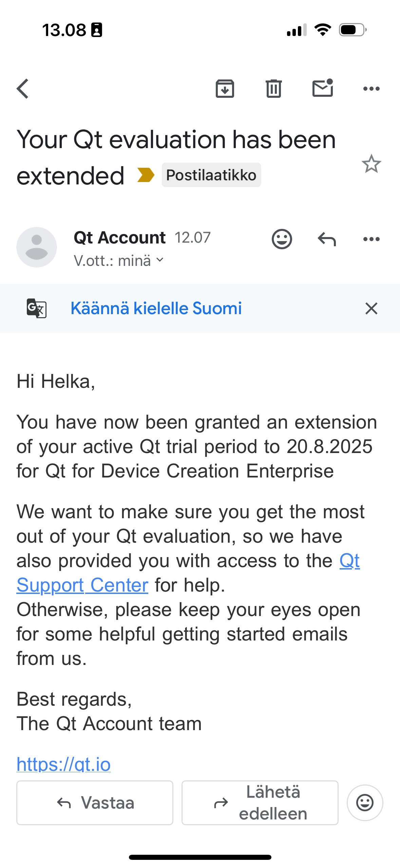Viewport: 400px width, 868px height.
Task: Tap the Google Translate icon in banner
Action: click(37, 308)
